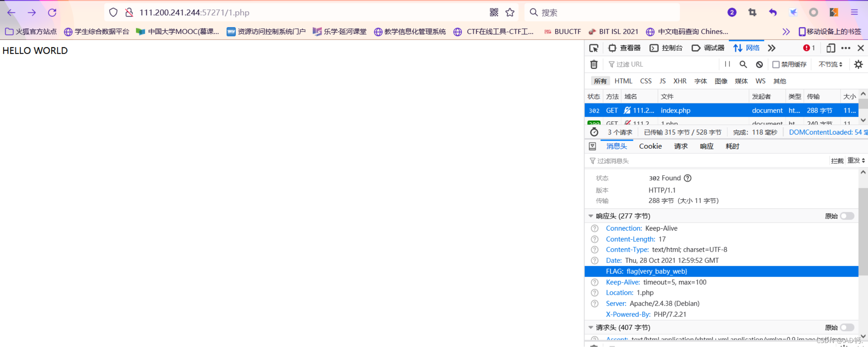Toggle raw view for 响应头 headers
Image resolution: width=868 pixels, height=347 pixels.
tap(847, 216)
